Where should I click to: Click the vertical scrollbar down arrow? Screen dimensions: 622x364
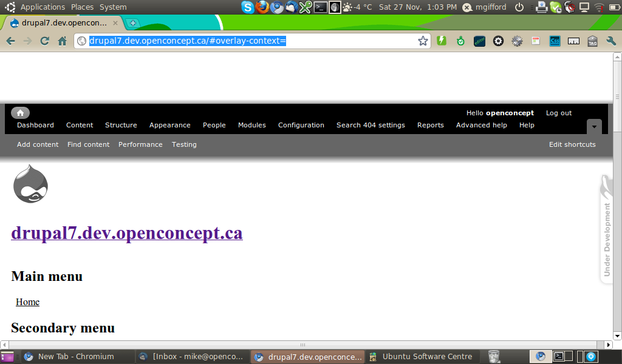617,336
